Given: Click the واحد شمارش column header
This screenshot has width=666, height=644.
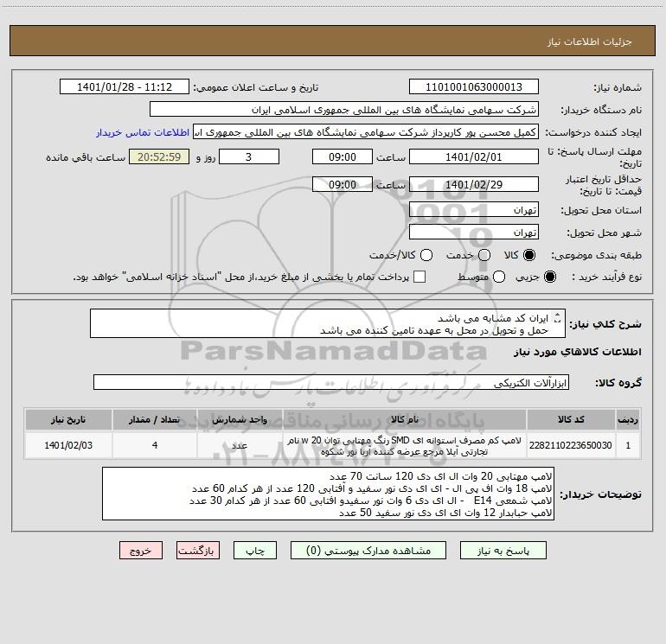Looking at the screenshot, I should [x=240, y=419].
